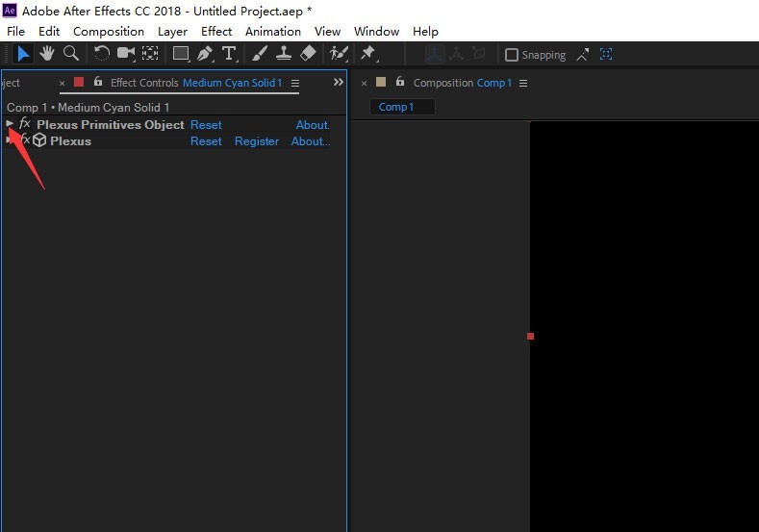
Task: Open the Effect Controls panel menu
Action: coord(295,83)
